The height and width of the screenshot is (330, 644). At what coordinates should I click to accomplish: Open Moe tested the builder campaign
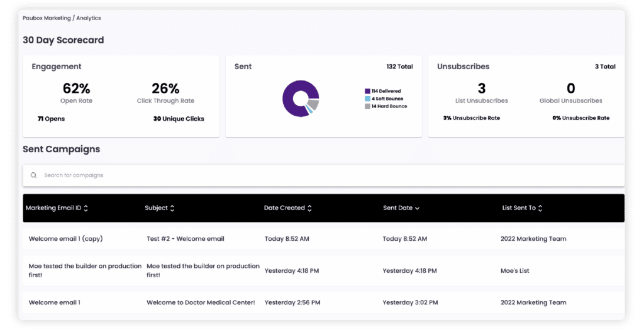click(85, 270)
